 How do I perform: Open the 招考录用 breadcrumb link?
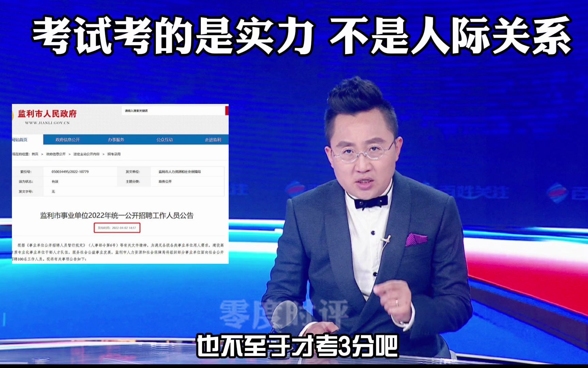114,154
